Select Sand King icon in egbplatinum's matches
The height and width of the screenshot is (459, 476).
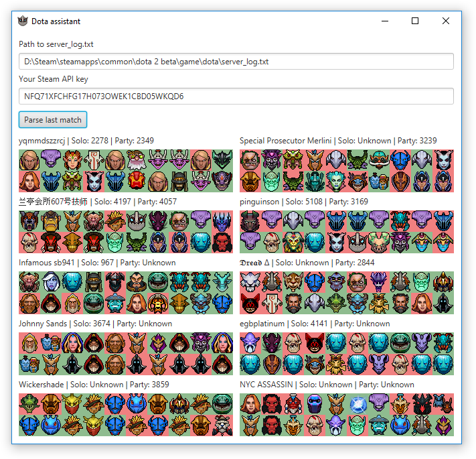pos(336,365)
